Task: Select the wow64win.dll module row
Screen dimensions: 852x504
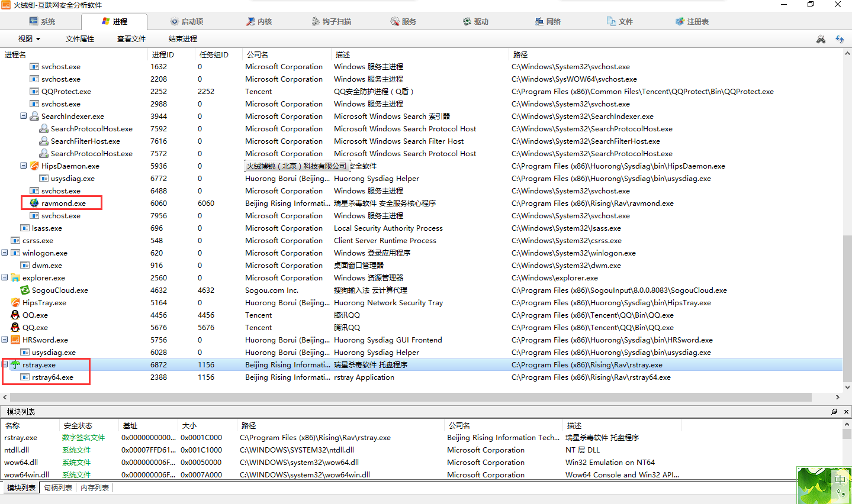Action: click(421, 475)
